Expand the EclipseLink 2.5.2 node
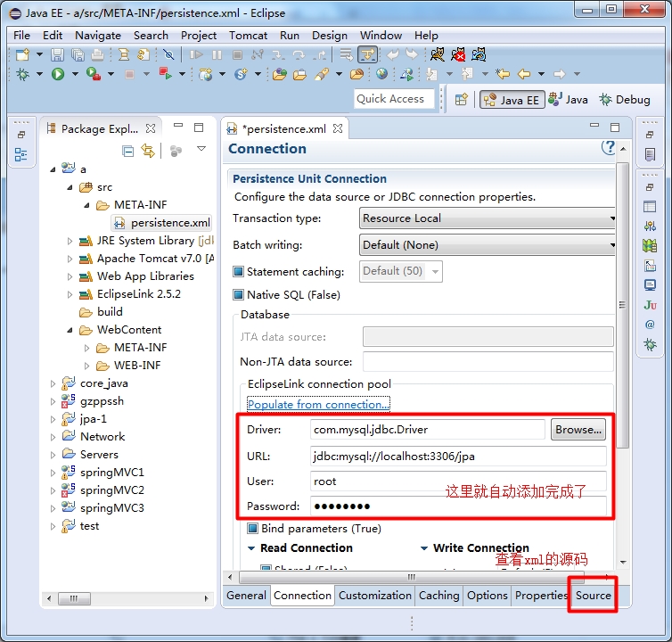 pos(70,294)
